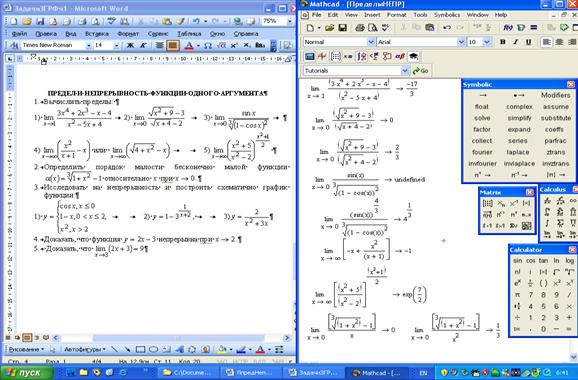
Task: Expand the Word zoom 75% dropdown
Action: click(289, 21)
